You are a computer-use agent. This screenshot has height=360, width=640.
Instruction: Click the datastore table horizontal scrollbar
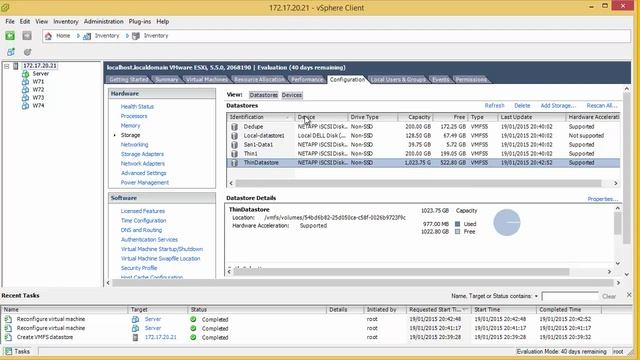tap(418, 183)
